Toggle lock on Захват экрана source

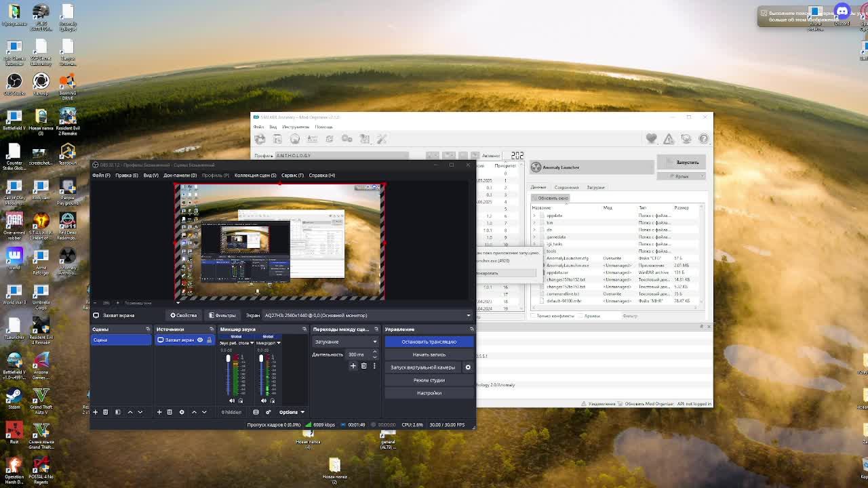pyautogui.click(x=209, y=340)
